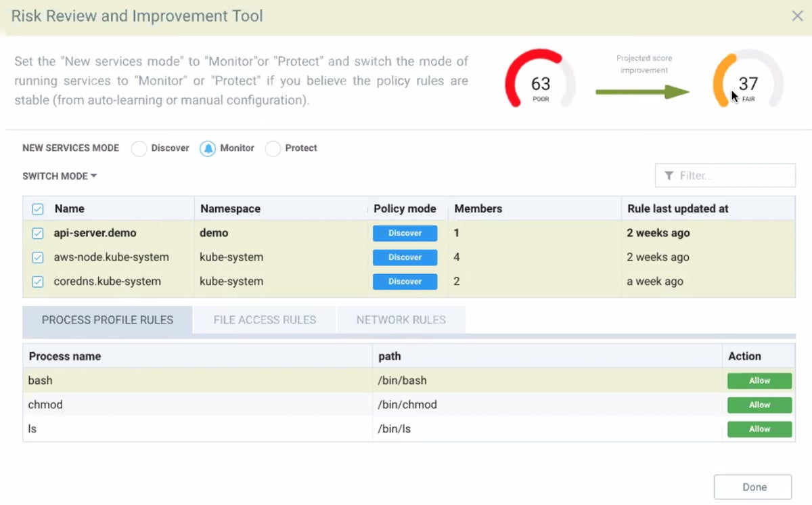Click Discover badge for api-server.demo

coord(405,233)
